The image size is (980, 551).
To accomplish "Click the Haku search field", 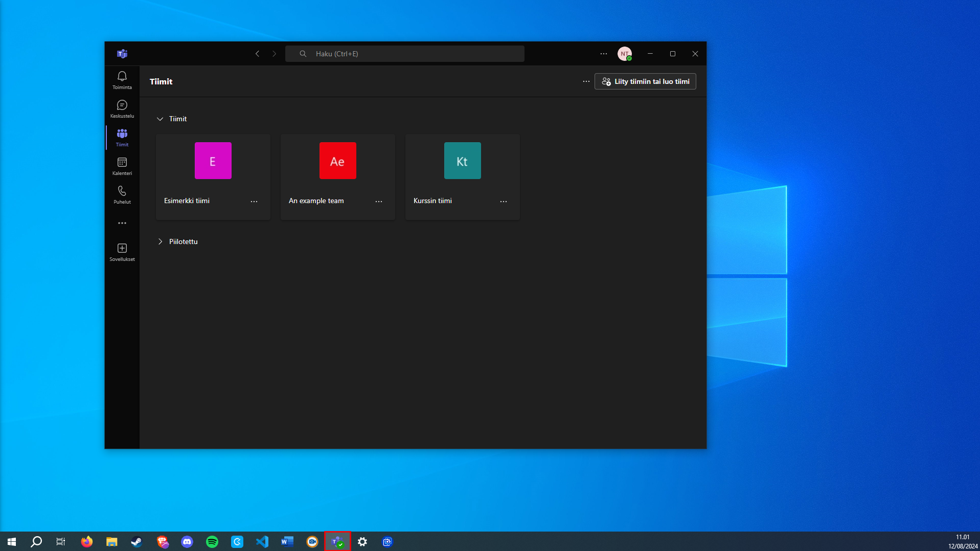I will coord(405,54).
